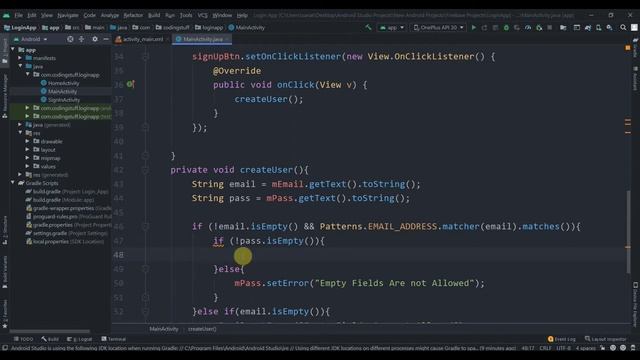This screenshot has height=360, width=640.
Task: Click the Make Project hammer icon
Action: point(368,27)
